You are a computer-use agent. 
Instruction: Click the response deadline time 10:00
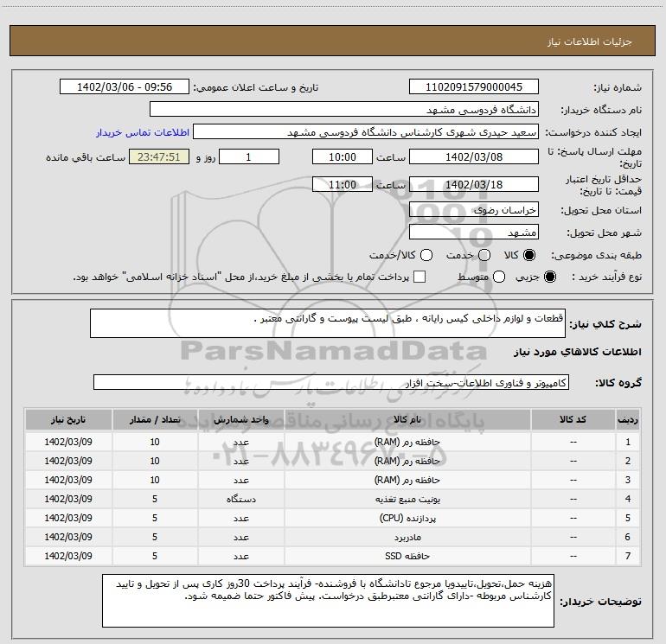343,157
